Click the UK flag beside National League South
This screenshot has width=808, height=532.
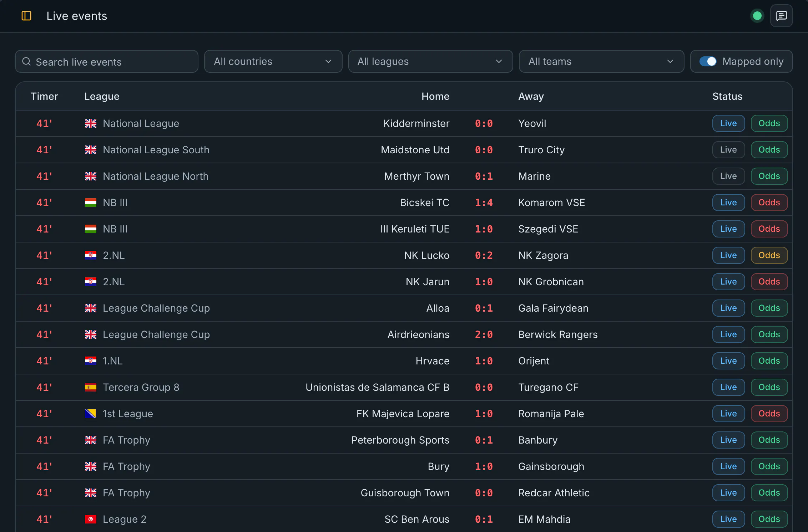[x=91, y=150]
